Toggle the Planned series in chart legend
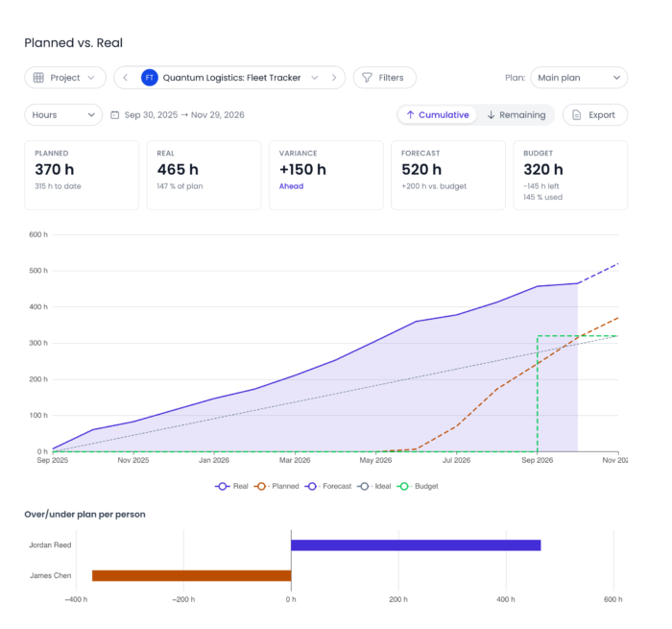This screenshot has height=629, width=672. [x=276, y=486]
